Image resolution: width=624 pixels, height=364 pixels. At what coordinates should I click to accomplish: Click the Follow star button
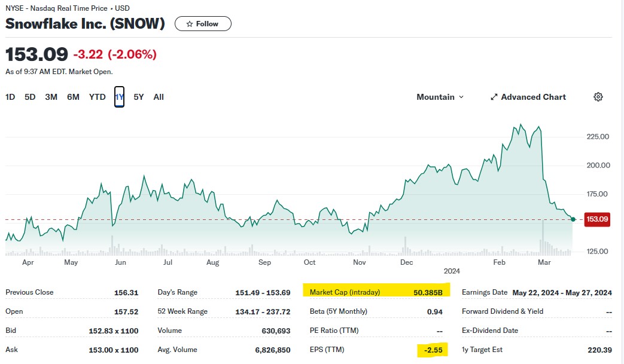(x=203, y=24)
